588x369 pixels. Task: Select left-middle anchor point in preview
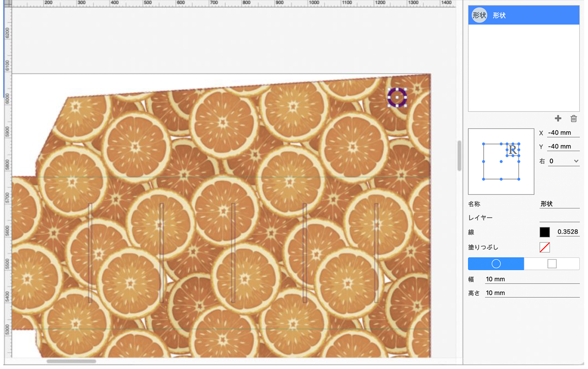[x=484, y=162]
